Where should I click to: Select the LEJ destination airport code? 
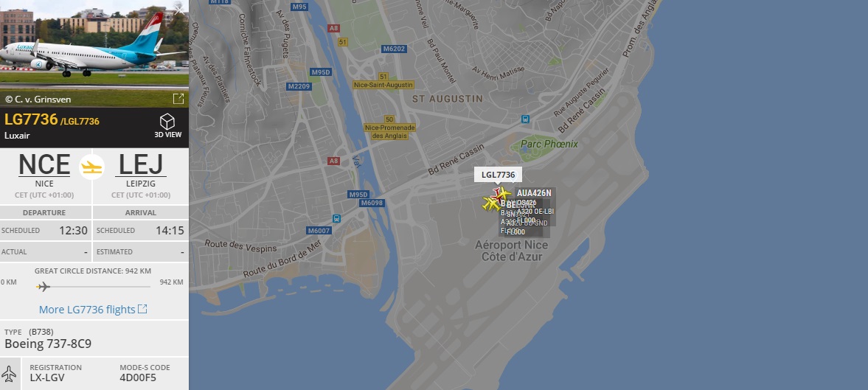pos(141,164)
